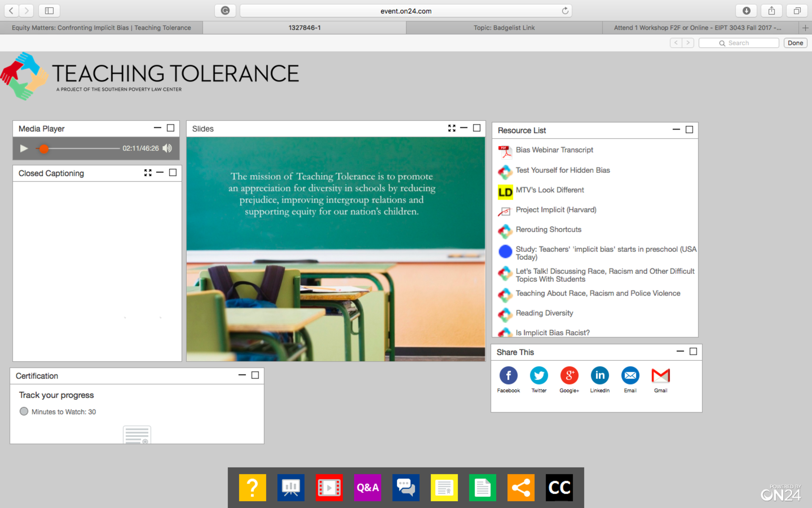Toggle the black CC captioning icon
Image resolution: width=812 pixels, height=508 pixels.
point(559,487)
